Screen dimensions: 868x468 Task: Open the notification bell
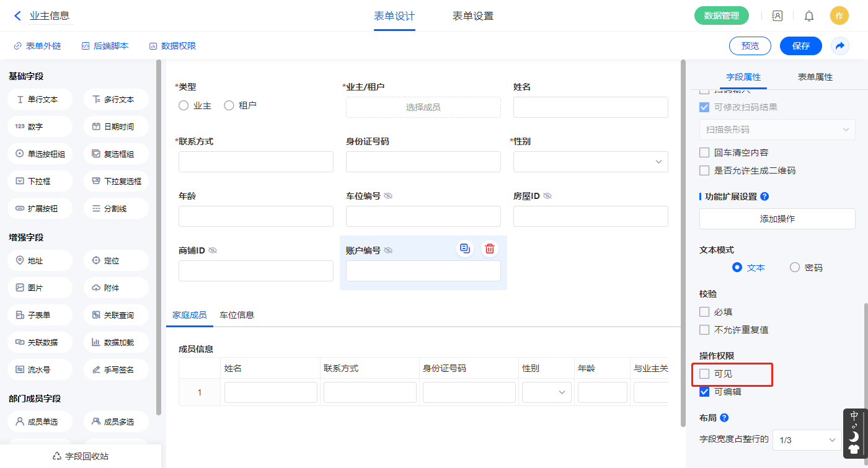[x=809, y=16]
